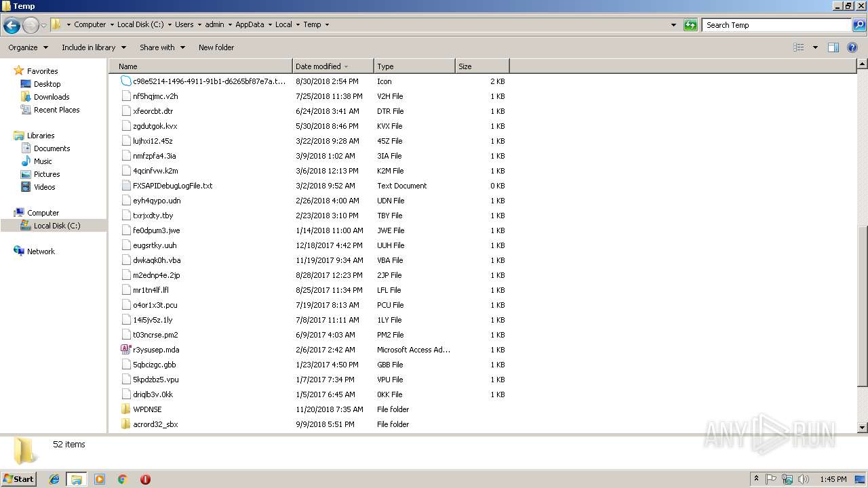Change your view icon in toolbar
This screenshot has height=488, width=868.
click(x=799, y=47)
